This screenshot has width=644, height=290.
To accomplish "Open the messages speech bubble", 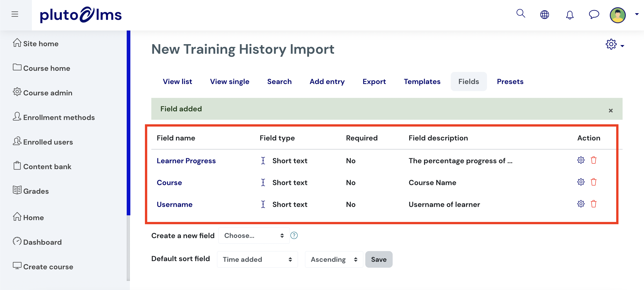I will [594, 14].
